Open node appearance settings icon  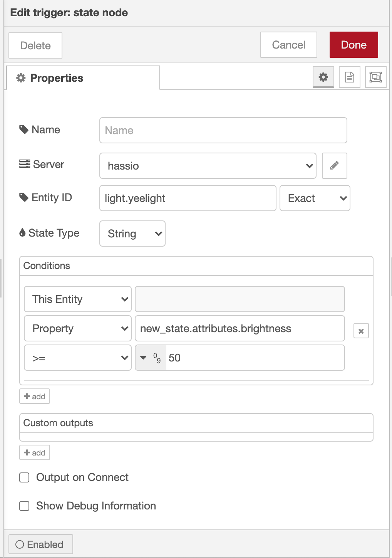[376, 77]
